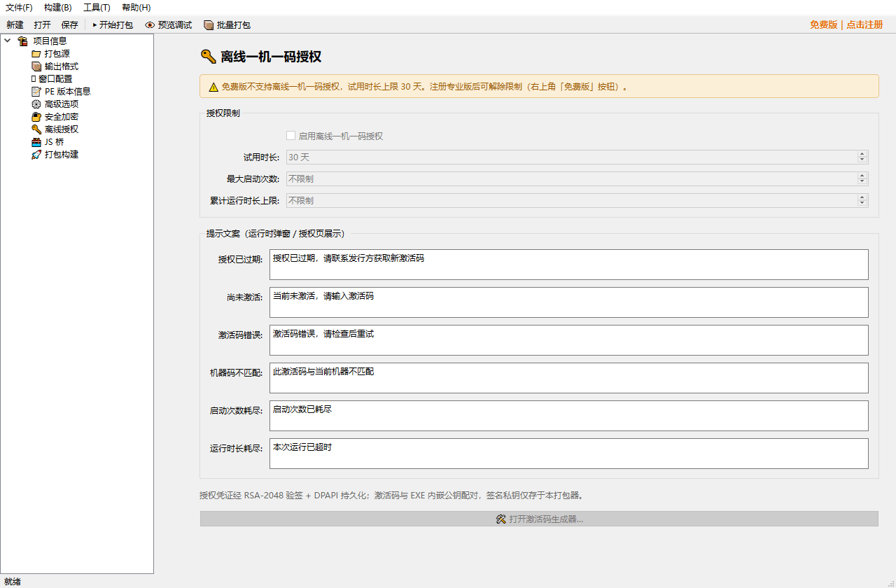Open the 构建(B) menu
Image resolution: width=896 pixels, height=588 pixels.
pos(57,8)
